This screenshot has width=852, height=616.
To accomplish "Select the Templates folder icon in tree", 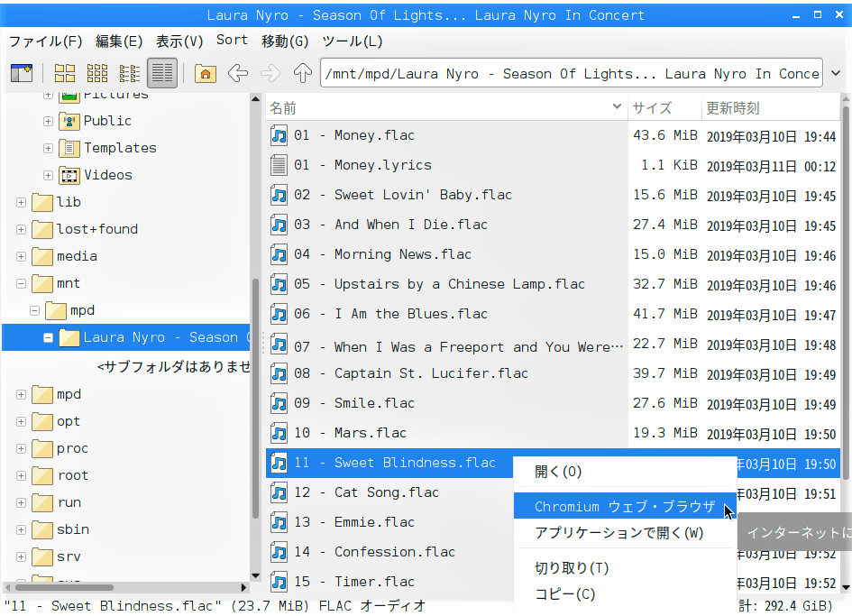I will (69, 148).
